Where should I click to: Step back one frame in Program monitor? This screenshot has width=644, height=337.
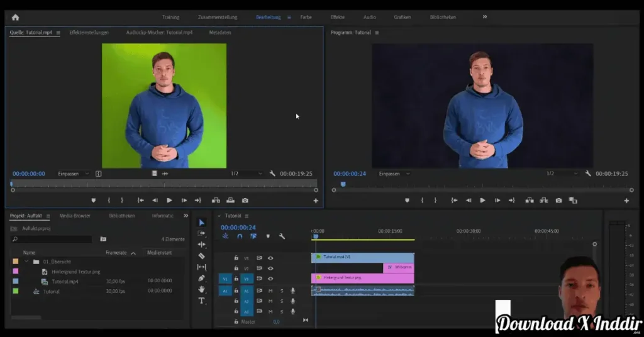pyautogui.click(x=469, y=201)
